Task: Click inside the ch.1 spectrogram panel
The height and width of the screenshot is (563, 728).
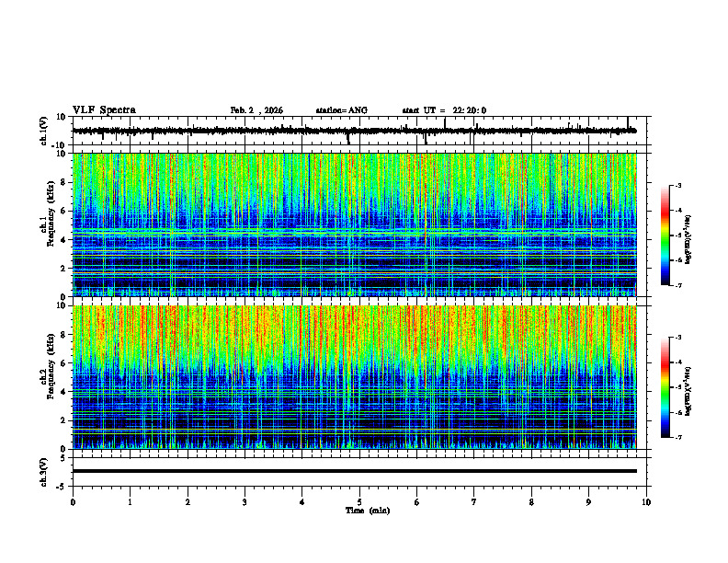Action: (x=354, y=224)
